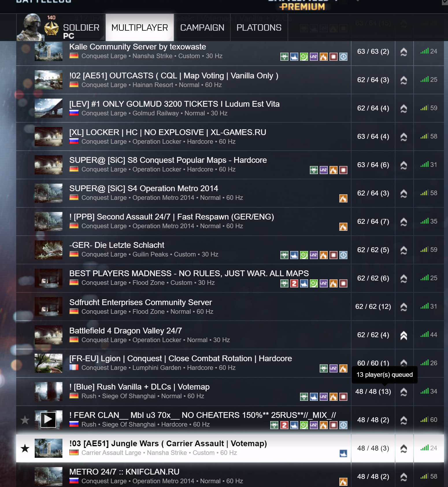Click the play button on FEAR CLAN thumbnail
The height and width of the screenshot is (487, 448).
coord(48,419)
